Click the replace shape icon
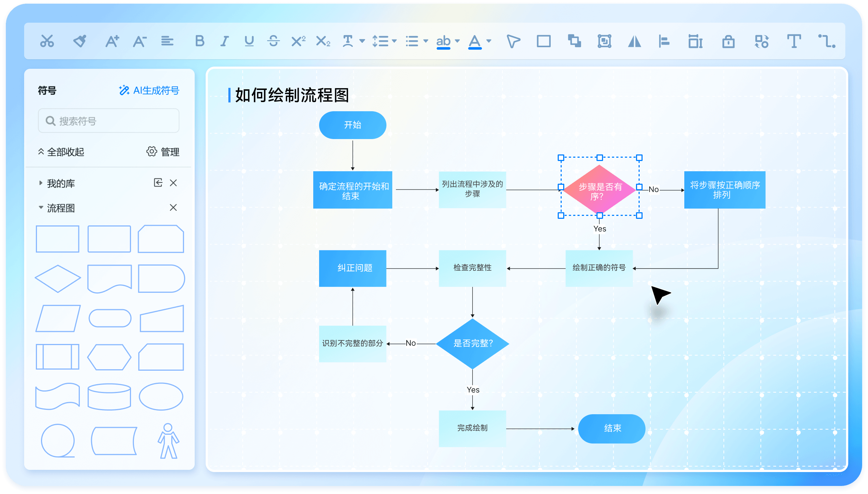 tap(762, 41)
